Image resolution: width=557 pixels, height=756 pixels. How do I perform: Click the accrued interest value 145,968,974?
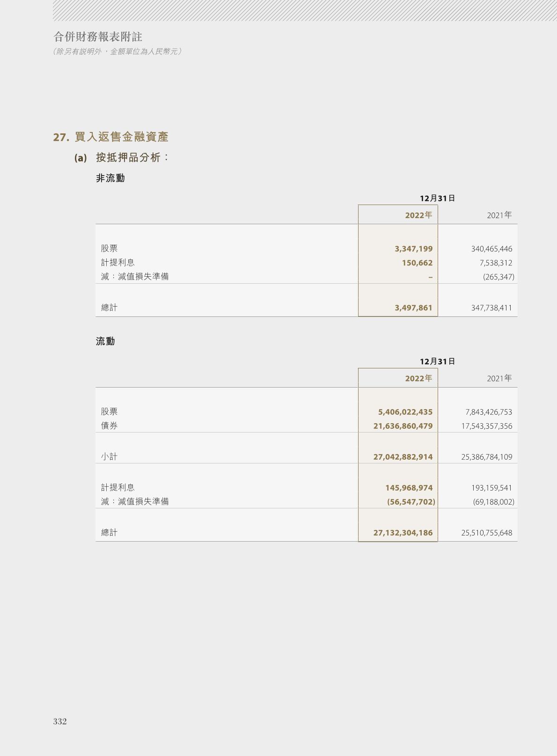[x=409, y=488]
